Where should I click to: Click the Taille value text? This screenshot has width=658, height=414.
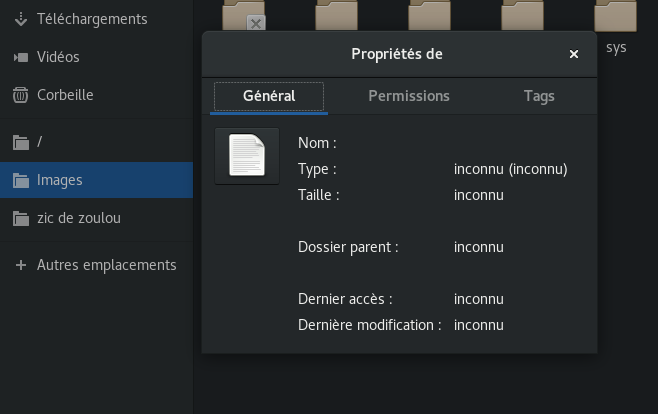pyautogui.click(x=478, y=195)
